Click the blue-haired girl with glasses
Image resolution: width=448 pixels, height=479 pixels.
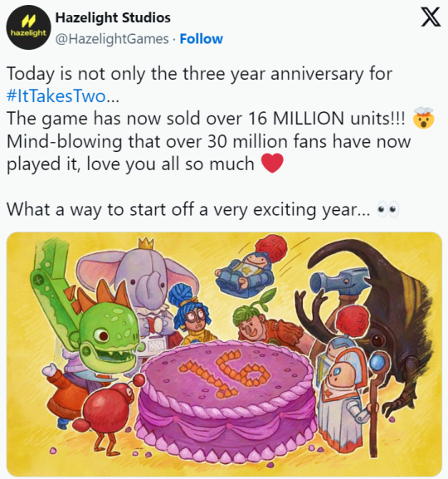click(x=192, y=313)
